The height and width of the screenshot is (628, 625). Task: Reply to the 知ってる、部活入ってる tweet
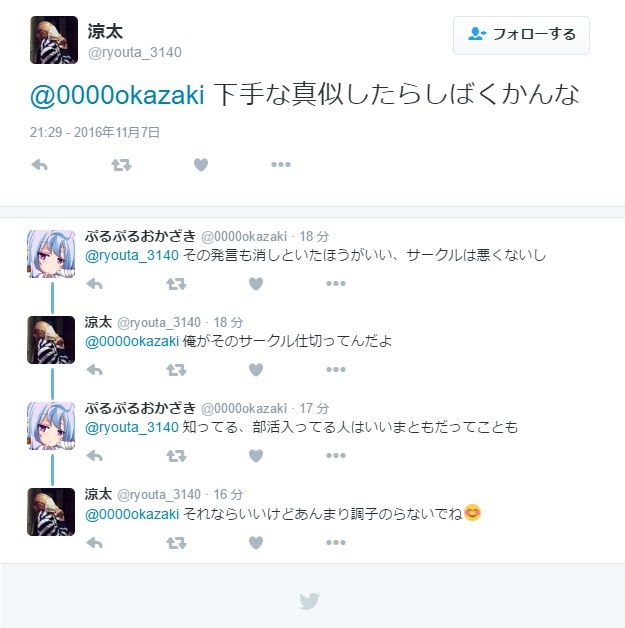pos(94,455)
